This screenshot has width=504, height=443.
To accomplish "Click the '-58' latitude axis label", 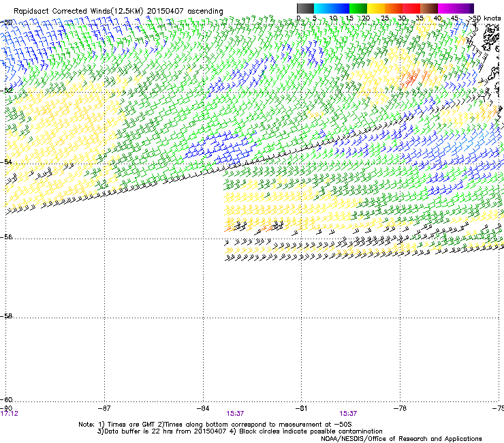I will [6, 316].
